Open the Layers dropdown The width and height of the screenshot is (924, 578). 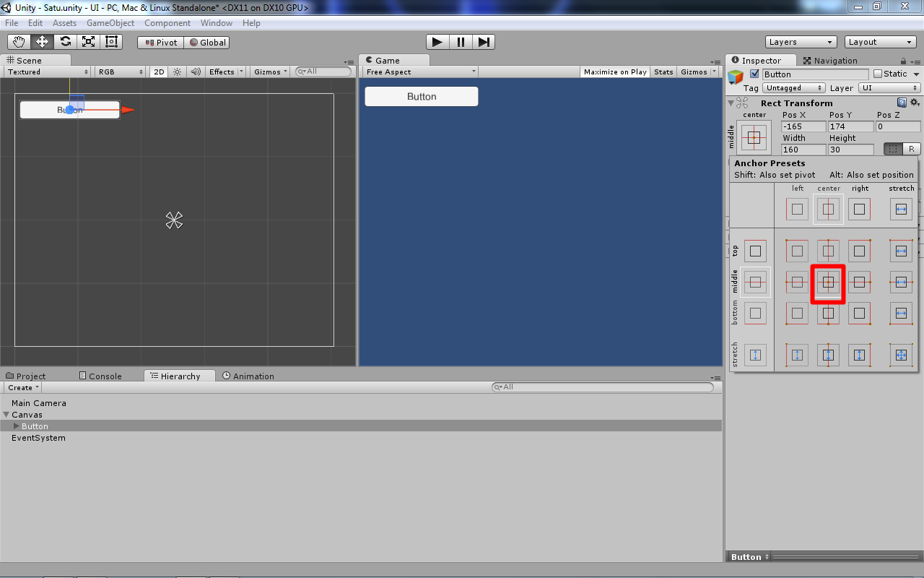[x=801, y=41]
